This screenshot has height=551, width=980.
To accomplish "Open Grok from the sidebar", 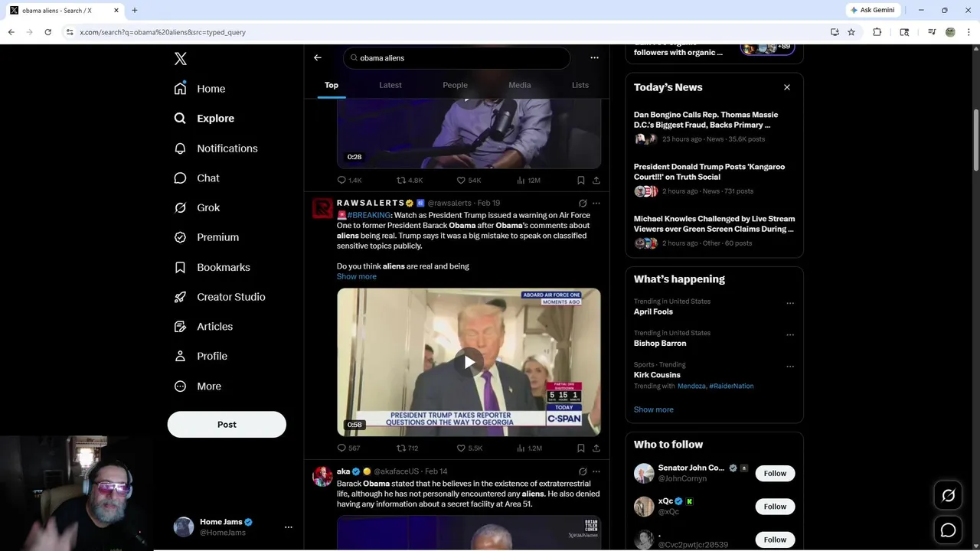I will click(x=197, y=208).
